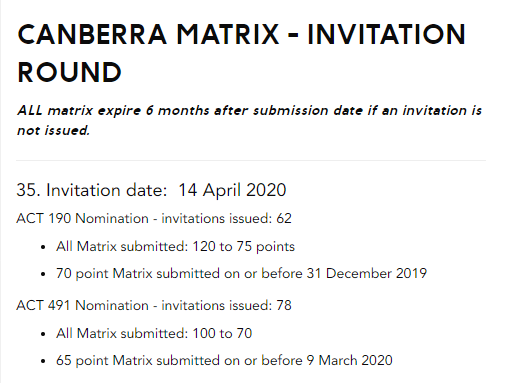Click the bullet before '100 to 70' item

(43, 334)
